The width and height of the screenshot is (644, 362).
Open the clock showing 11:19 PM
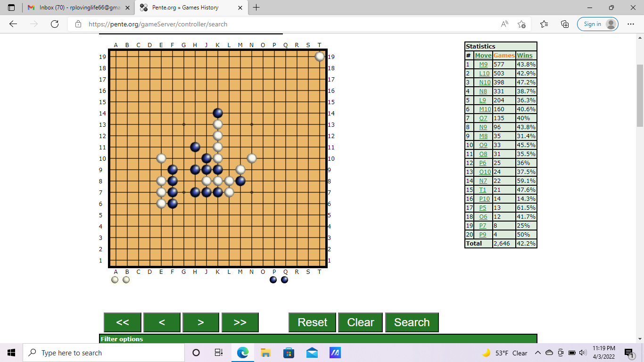[605, 353]
